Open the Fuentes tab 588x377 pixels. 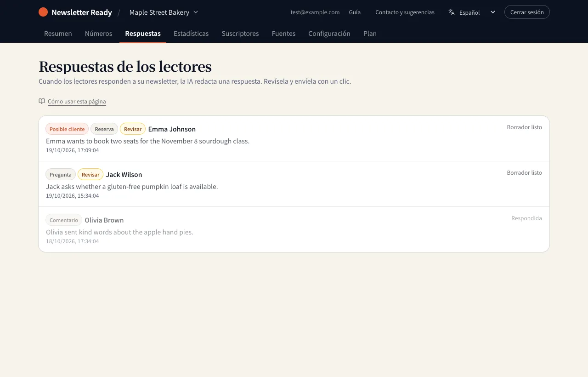283,33
